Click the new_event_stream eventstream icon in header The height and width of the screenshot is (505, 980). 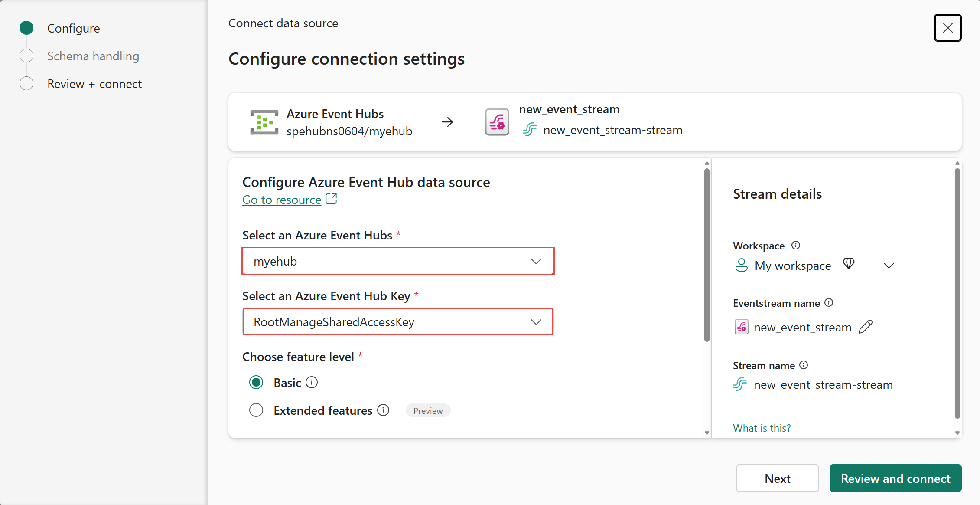(x=497, y=122)
